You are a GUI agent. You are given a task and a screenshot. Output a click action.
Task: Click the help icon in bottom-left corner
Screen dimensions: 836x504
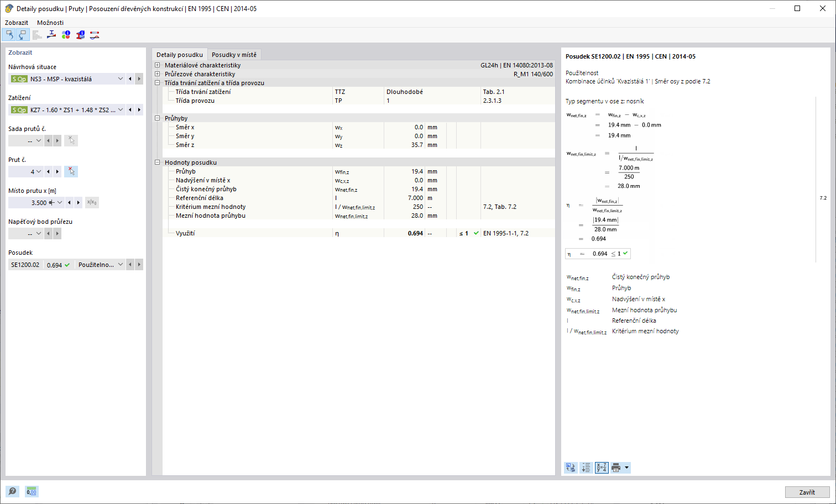pos(12,491)
